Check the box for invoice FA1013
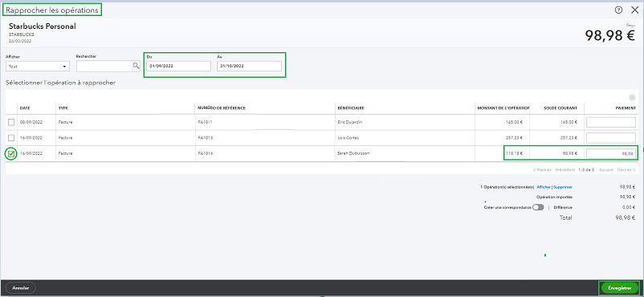Image resolution: width=644 pixels, height=297 pixels. tap(11, 137)
